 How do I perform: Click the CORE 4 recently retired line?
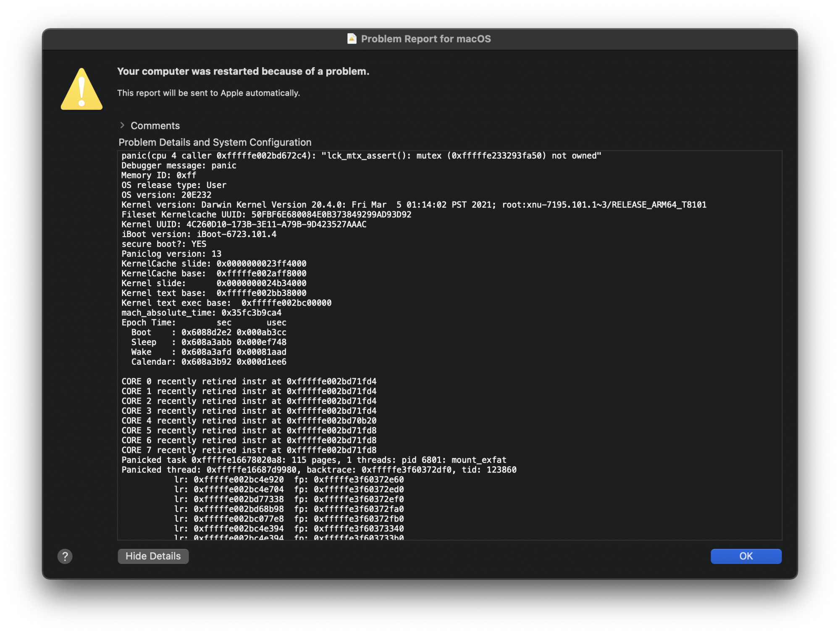click(249, 421)
